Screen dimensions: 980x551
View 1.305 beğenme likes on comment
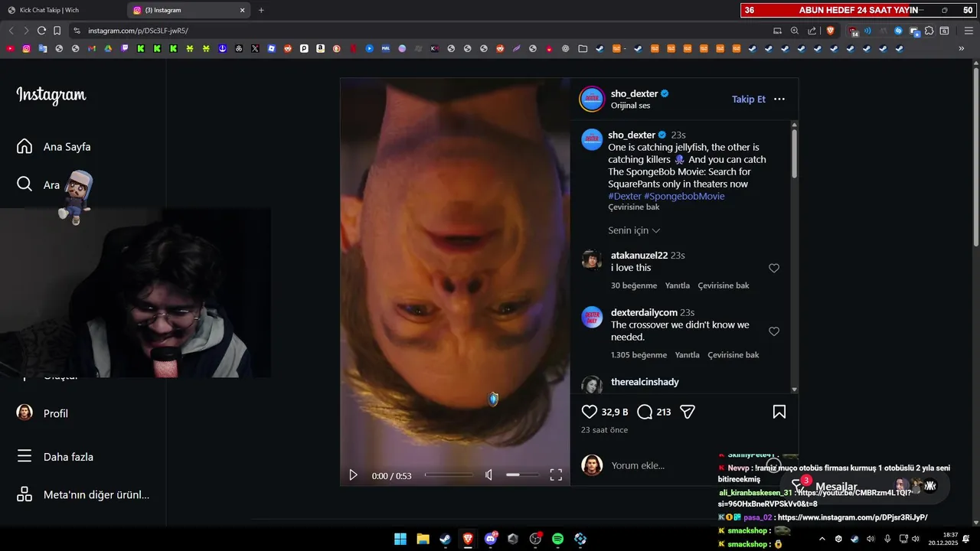[639, 355]
